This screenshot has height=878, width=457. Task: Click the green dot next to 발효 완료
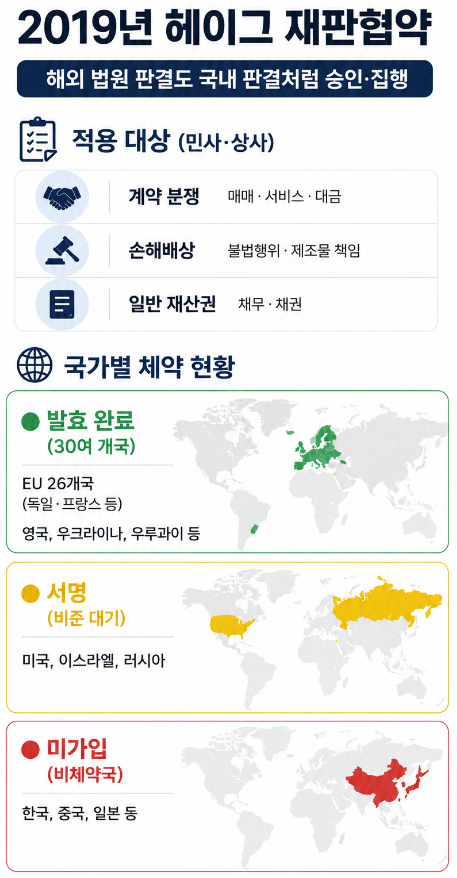coord(29,421)
